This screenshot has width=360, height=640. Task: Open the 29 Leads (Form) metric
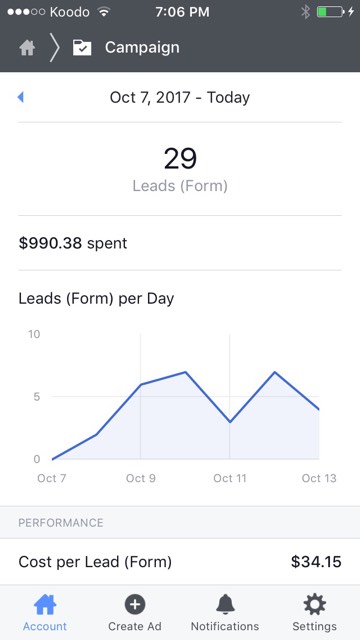pos(180,169)
